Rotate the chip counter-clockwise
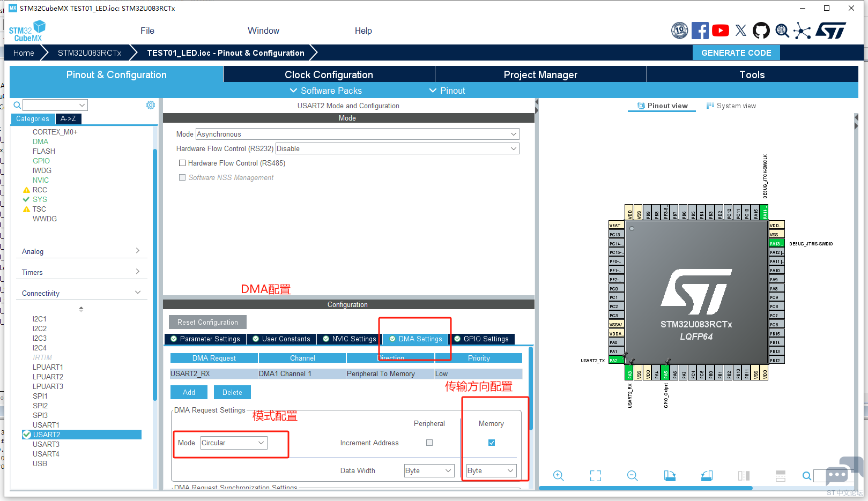Viewport: 868px width, 501px height. (x=707, y=476)
